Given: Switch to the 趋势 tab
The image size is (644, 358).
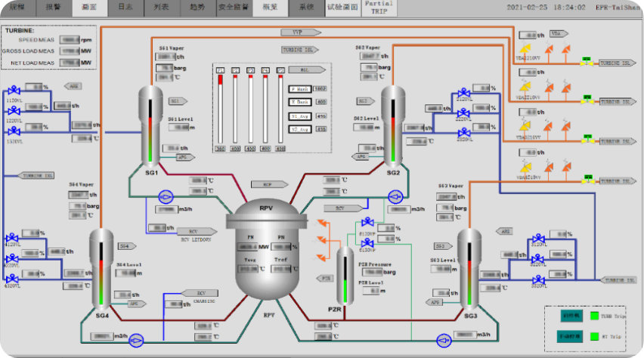Looking at the screenshot, I should pos(196,7).
